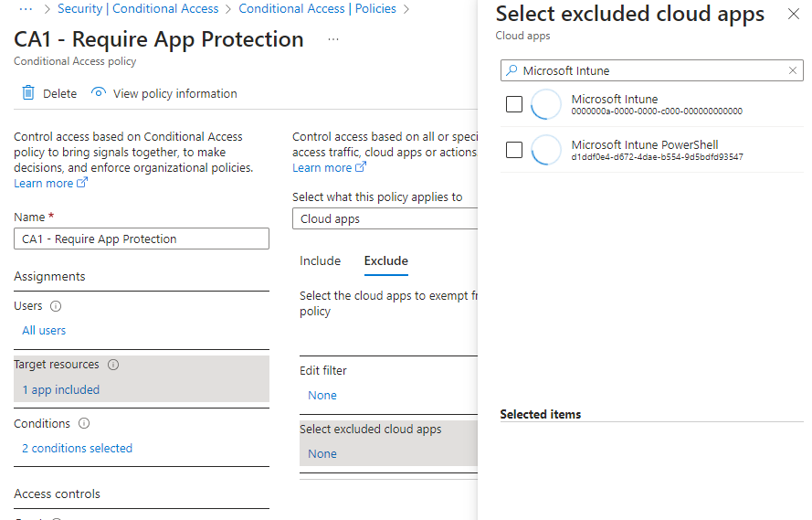Click None under Edit filter
The height and width of the screenshot is (520, 812).
click(x=322, y=395)
